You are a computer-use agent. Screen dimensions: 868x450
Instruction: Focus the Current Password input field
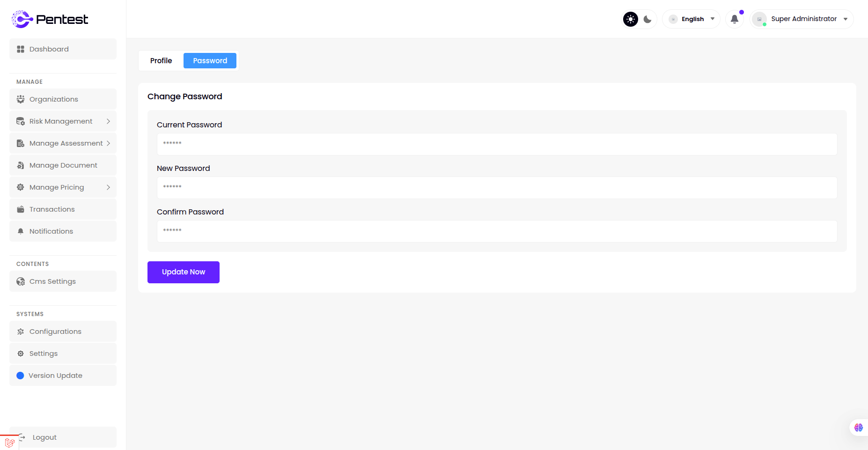point(497,144)
